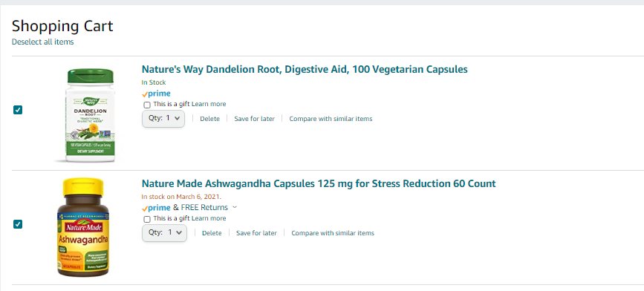
Task: Save Ashwagandha Capsules for later
Action: (x=256, y=233)
